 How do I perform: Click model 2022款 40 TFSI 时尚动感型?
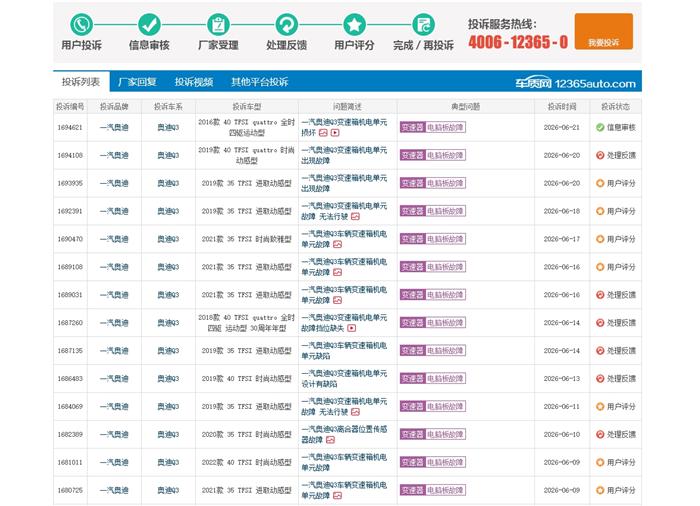pyautogui.click(x=246, y=462)
